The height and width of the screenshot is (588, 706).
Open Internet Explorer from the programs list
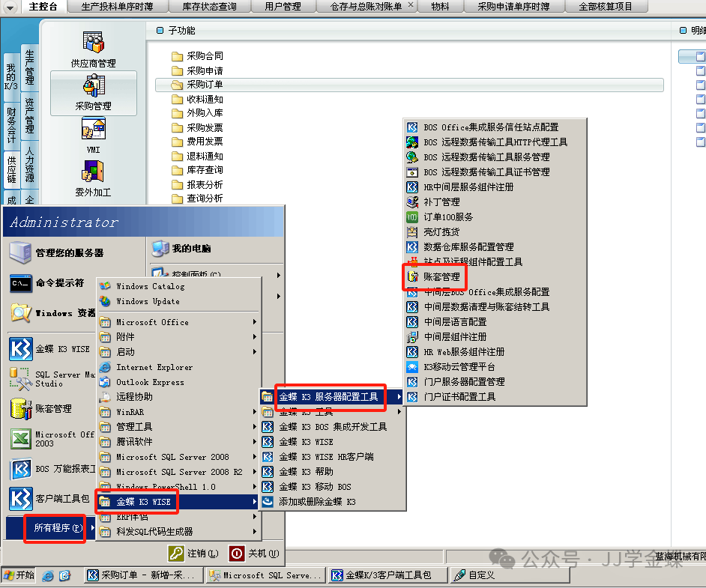154,367
